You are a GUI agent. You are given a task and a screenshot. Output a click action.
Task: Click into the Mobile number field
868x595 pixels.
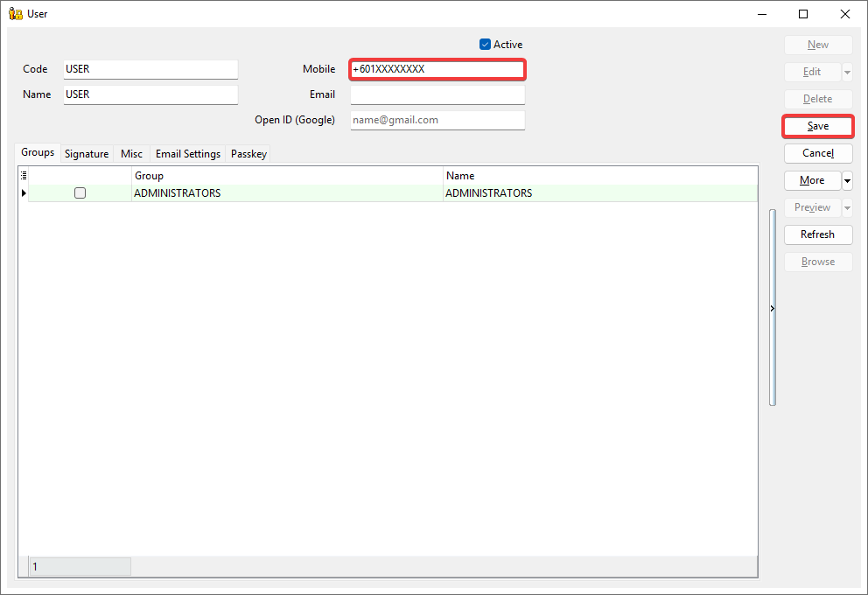tap(437, 69)
